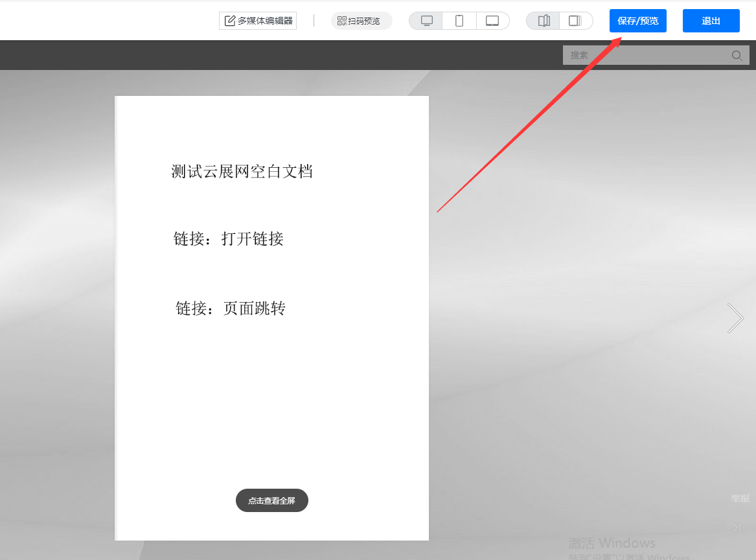Click the 页面跳转 page jump link text
Screen dimensions: 756x560
(255, 309)
